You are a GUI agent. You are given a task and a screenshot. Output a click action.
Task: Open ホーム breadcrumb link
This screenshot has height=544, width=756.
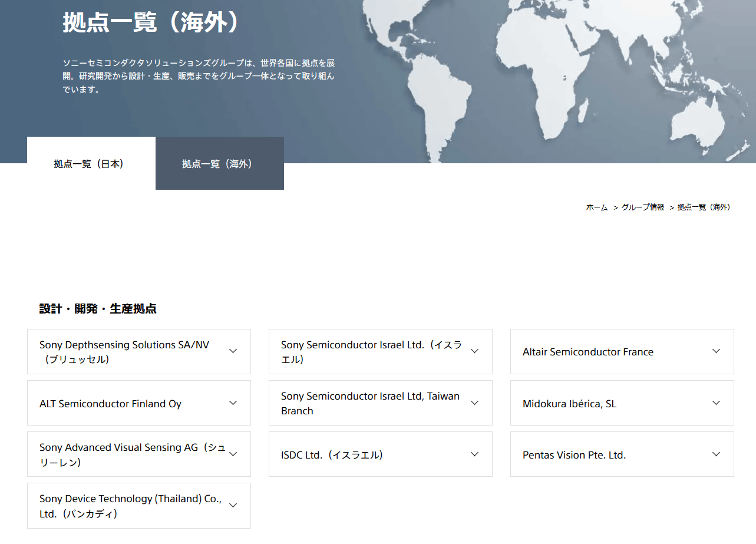tap(596, 207)
